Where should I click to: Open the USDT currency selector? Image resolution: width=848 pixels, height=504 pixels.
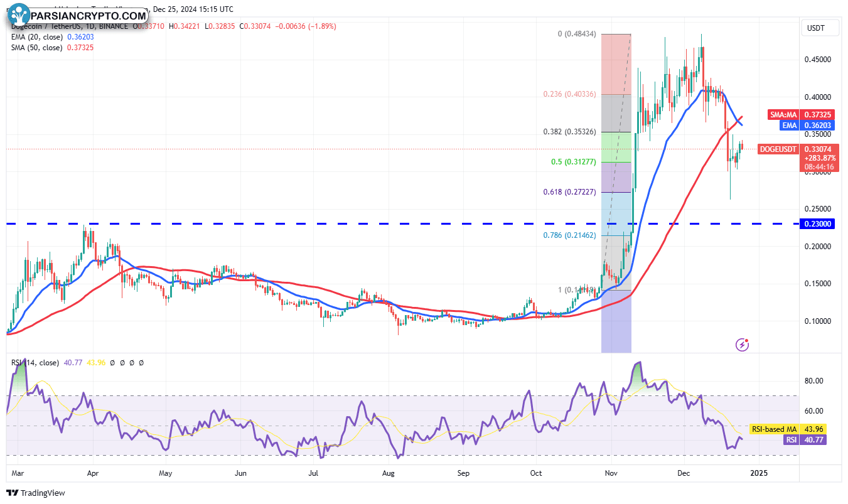click(x=815, y=28)
